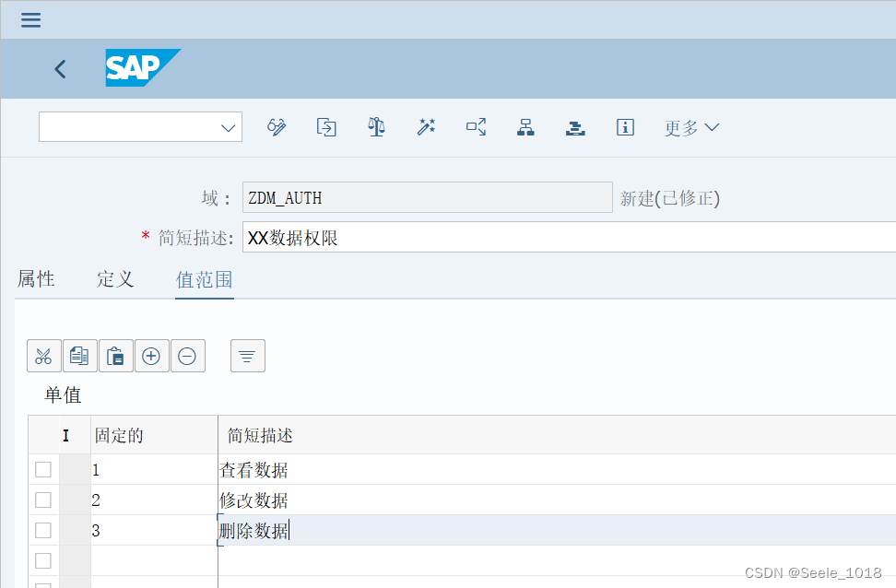Paste value using the clipboard icon
The image size is (896, 588).
coord(115,356)
